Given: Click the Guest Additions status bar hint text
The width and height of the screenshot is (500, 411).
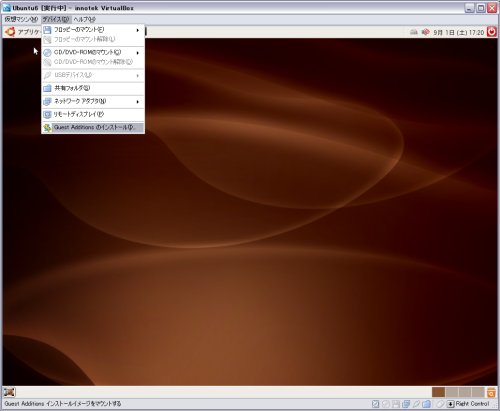Looking at the screenshot, I should (x=63, y=404).
